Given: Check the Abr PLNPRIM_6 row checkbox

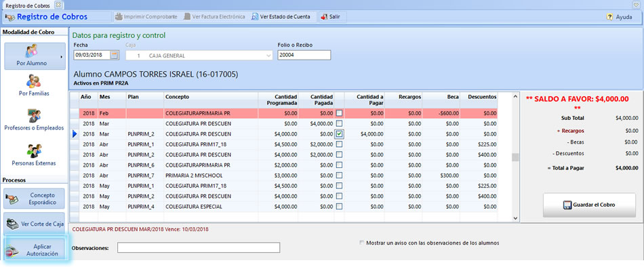Looking at the screenshot, I should [339, 165].
